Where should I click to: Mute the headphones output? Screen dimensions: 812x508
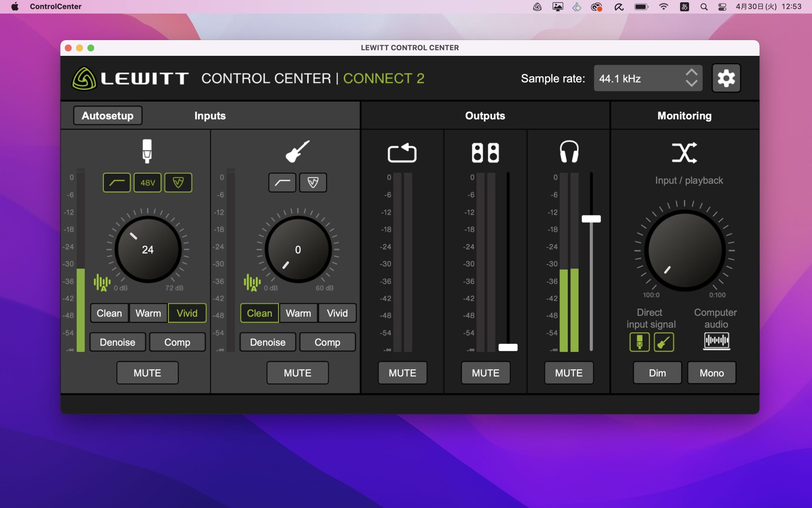click(569, 373)
